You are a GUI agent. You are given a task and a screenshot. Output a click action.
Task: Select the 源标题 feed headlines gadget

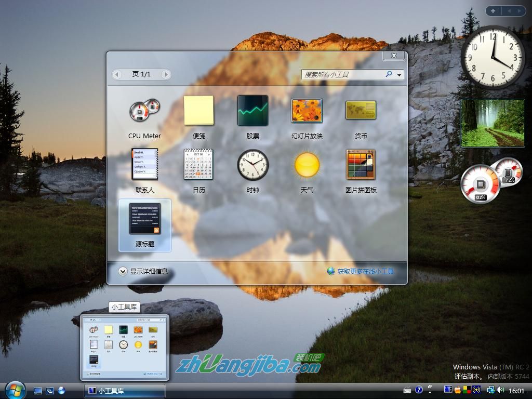click(144, 219)
